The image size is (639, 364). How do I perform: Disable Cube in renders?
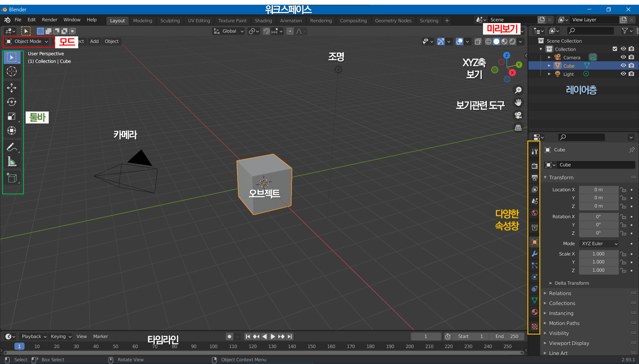pos(631,65)
